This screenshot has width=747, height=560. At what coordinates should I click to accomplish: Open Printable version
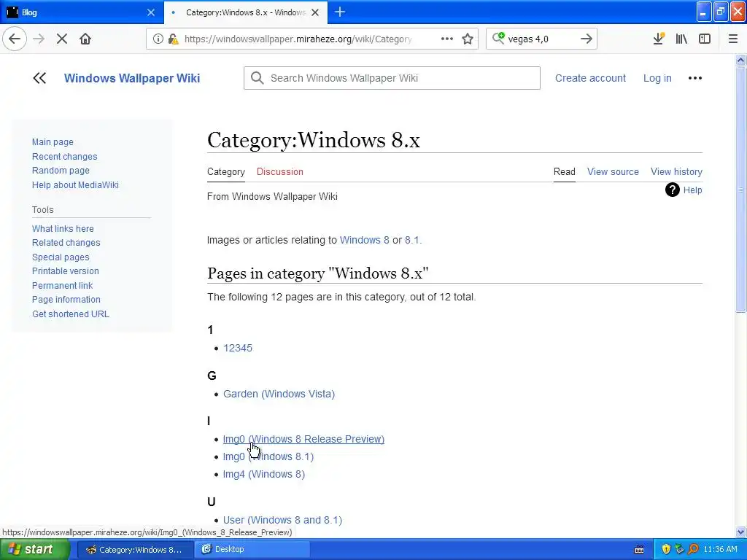coord(65,271)
